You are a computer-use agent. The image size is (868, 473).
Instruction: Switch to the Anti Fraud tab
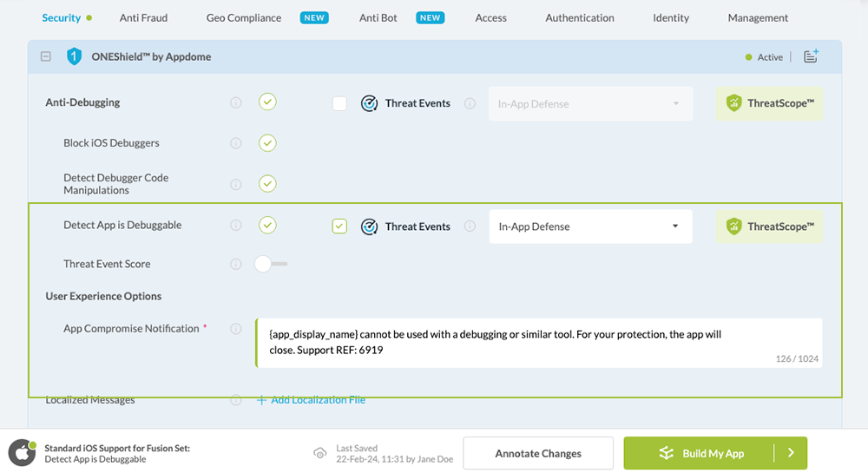tap(143, 17)
